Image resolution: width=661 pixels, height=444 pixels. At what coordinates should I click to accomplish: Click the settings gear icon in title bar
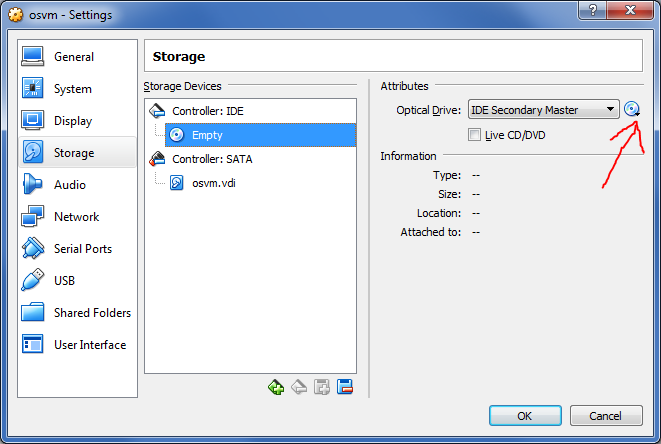16,15
